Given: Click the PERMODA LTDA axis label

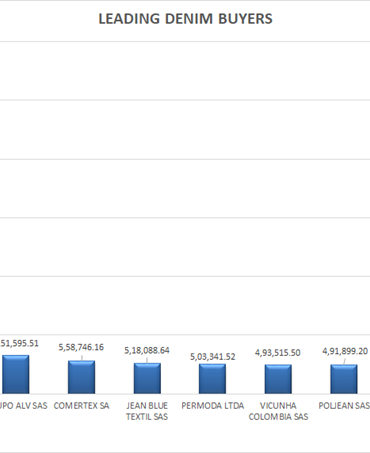Looking at the screenshot, I should click(x=213, y=406).
